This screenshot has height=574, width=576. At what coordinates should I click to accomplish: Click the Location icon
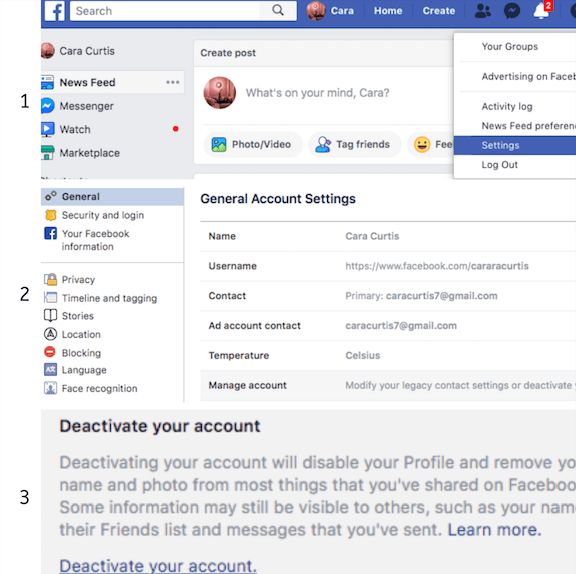pyautogui.click(x=51, y=334)
